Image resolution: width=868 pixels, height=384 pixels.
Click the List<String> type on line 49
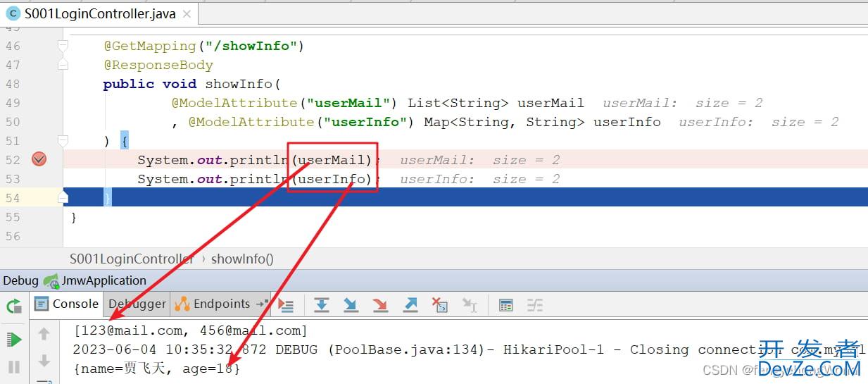pos(458,103)
